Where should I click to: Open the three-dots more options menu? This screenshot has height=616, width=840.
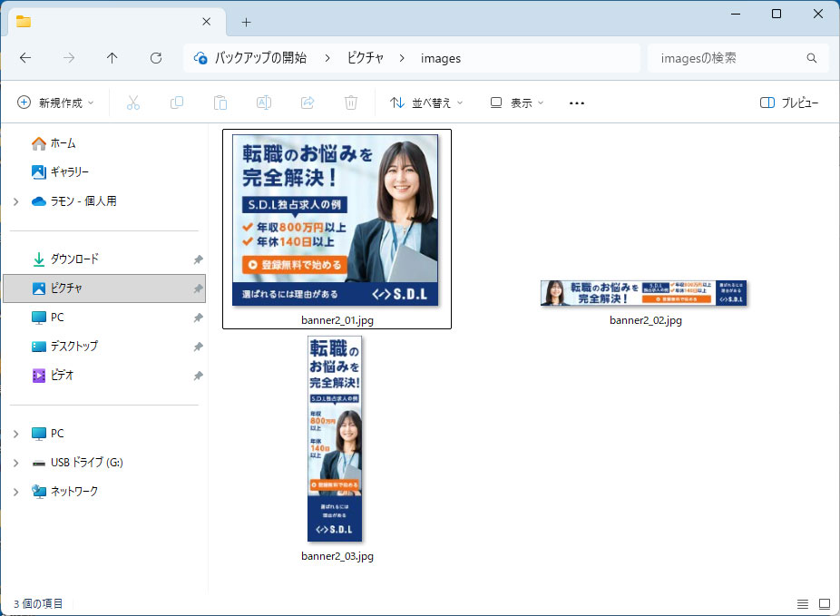(x=577, y=103)
